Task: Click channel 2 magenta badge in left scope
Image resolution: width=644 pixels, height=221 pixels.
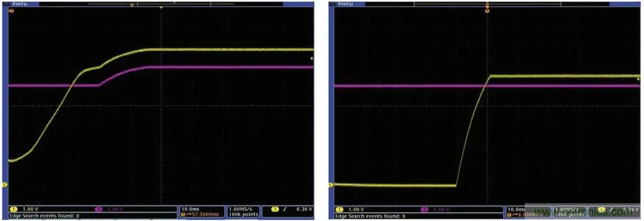Action: click(99, 209)
